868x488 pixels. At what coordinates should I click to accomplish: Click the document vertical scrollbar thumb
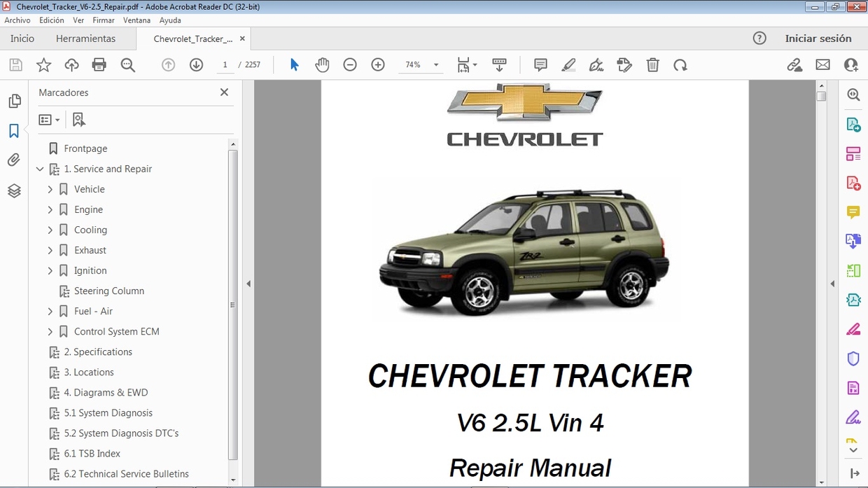822,97
